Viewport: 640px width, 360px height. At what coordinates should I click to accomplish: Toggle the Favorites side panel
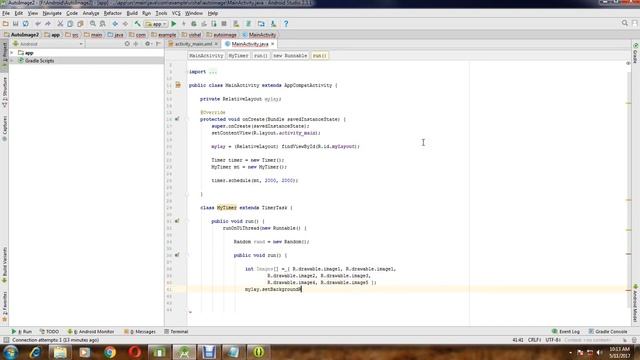tap(4, 307)
